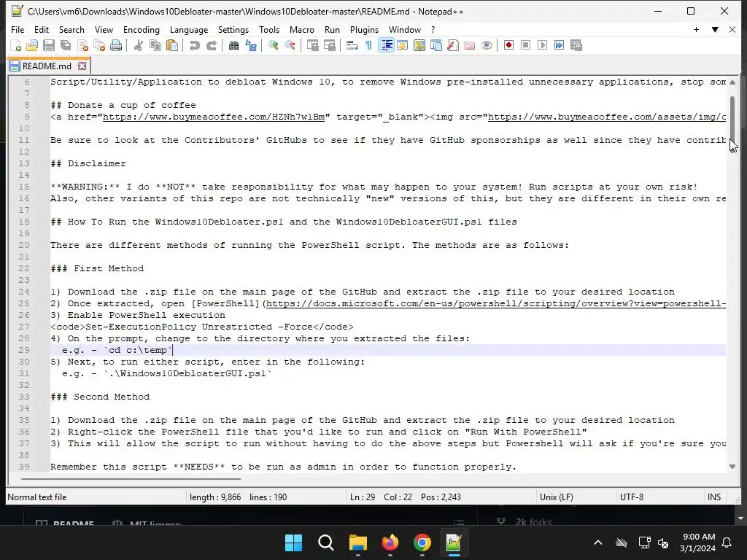Toggle INS insert mode in status bar
747x560 pixels.
[x=714, y=497]
